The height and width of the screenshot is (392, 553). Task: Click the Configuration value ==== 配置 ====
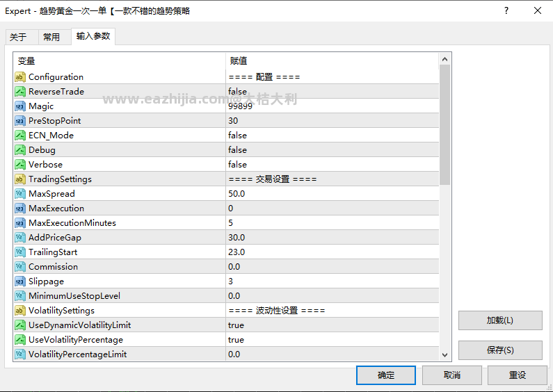264,77
